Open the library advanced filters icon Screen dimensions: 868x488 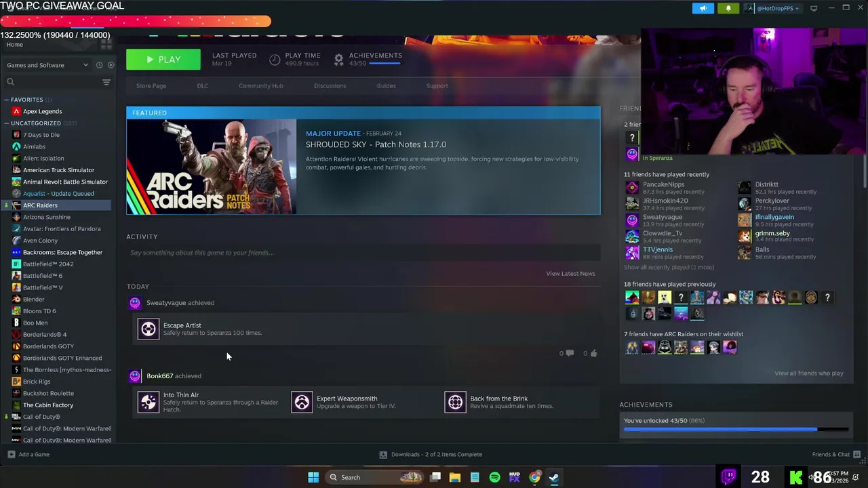click(x=106, y=82)
